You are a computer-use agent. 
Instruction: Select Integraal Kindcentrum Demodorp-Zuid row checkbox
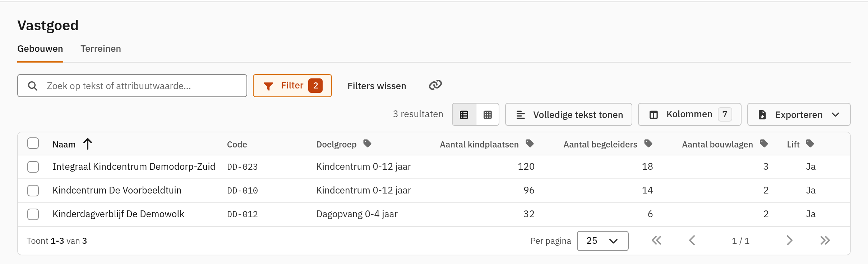pyautogui.click(x=33, y=167)
